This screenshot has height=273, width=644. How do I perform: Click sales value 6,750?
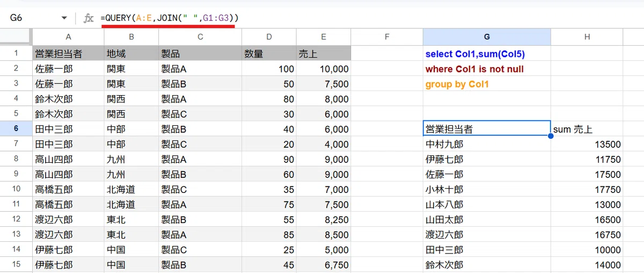click(324, 265)
